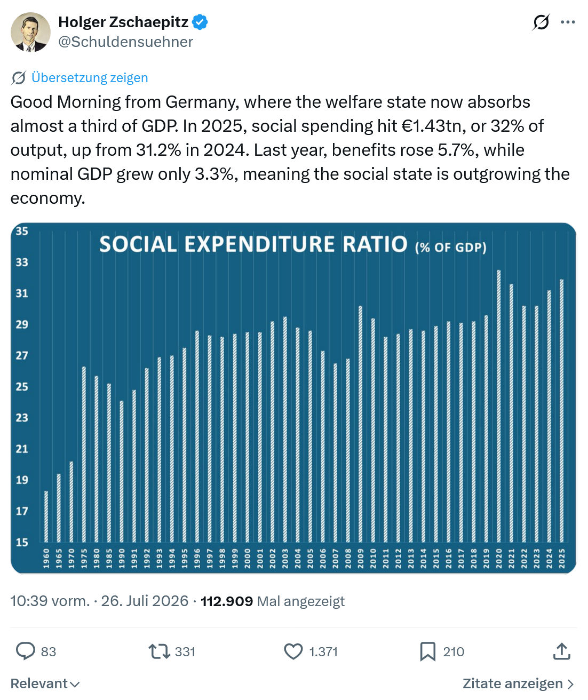Open the three-dot more options menu
Image resolution: width=588 pixels, height=700 pixels.
pos(568,22)
